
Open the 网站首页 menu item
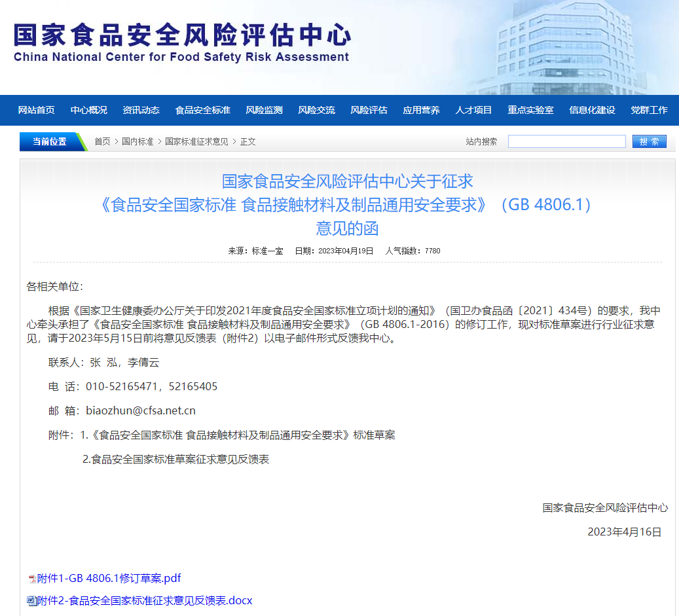[x=37, y=110]
